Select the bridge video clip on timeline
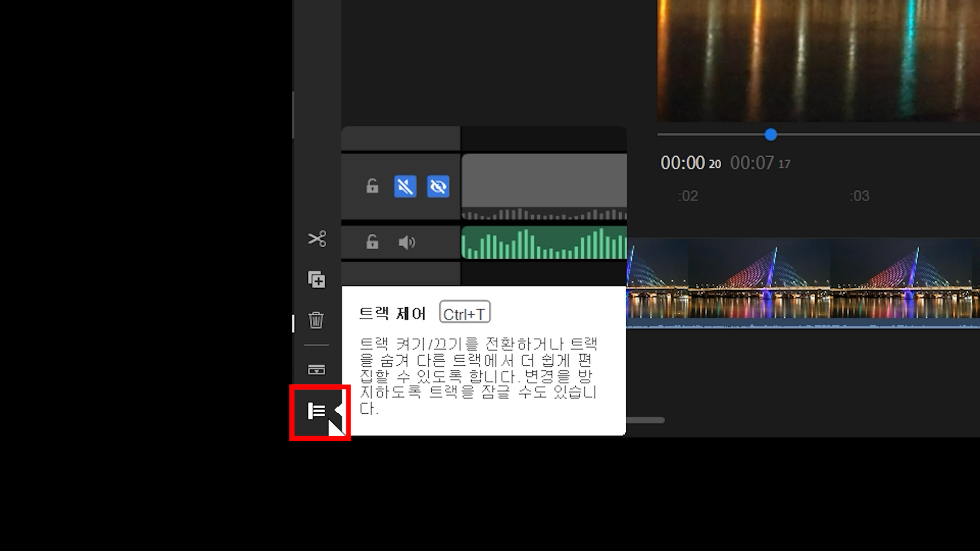The width and height of the screenshot is (980, 551). click(x=801, y=281)
